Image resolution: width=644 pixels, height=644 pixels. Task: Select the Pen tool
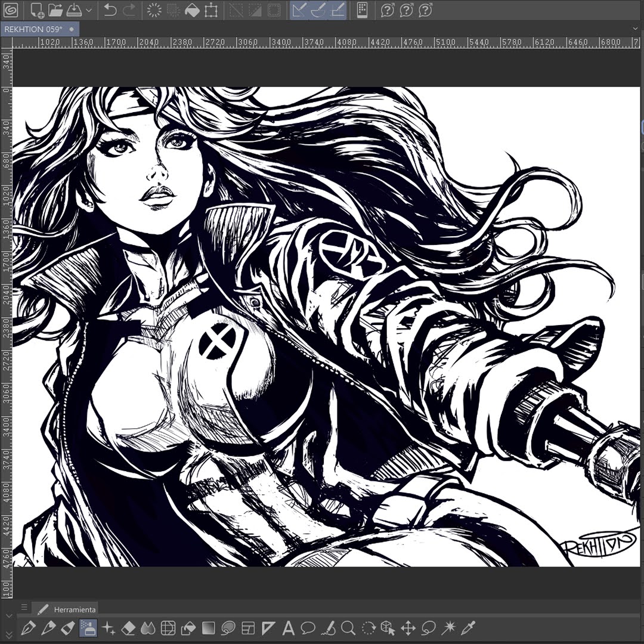28,628
